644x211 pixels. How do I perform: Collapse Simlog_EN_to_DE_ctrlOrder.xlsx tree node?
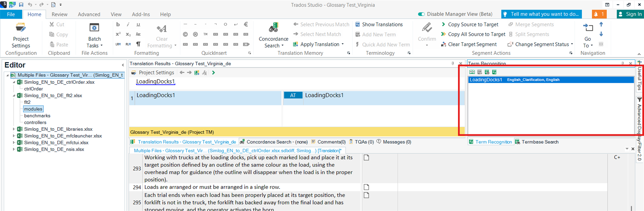tap(14, 82)
